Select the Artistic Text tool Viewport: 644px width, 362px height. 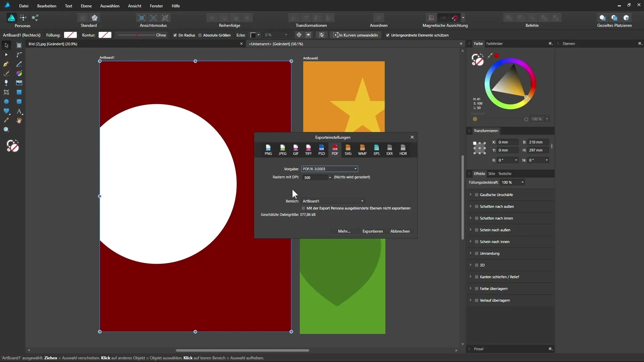[19, 111]
